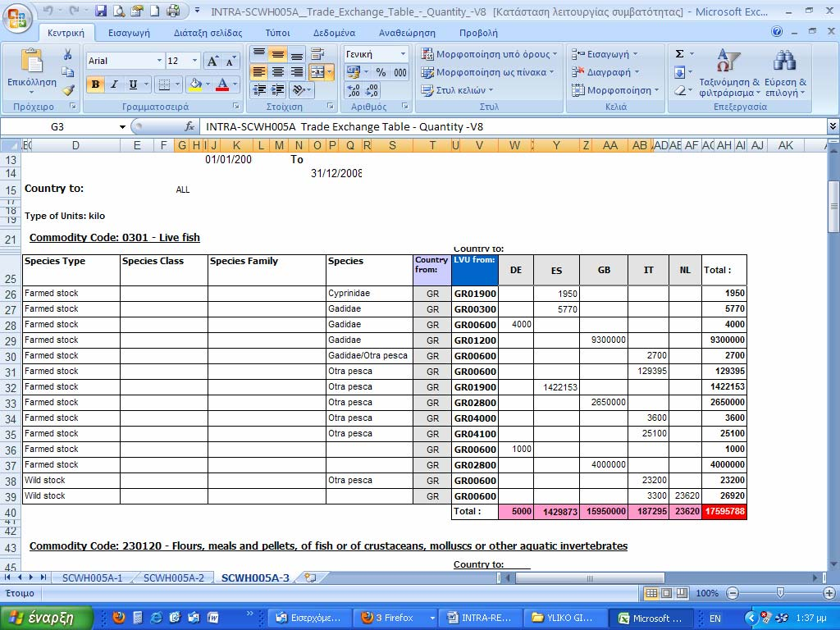The image size is (840, 630).
Task: Open the Δεδομένα ribbon tab
Action: click(x=335, y=33)
